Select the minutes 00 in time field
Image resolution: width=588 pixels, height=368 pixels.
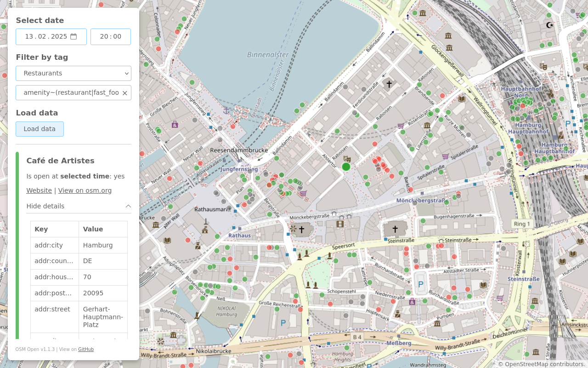tap(117, 36)
